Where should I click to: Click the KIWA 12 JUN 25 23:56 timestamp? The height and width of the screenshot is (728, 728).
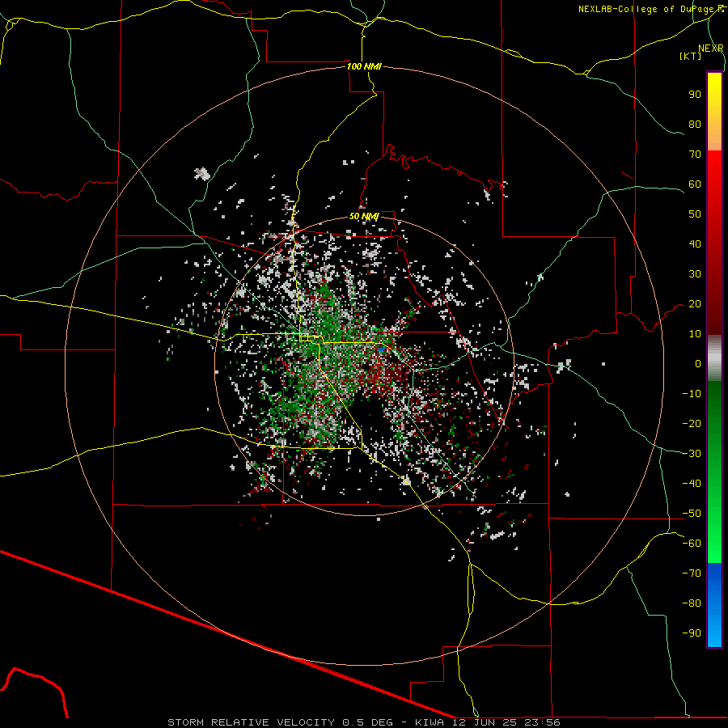(488, 722)
